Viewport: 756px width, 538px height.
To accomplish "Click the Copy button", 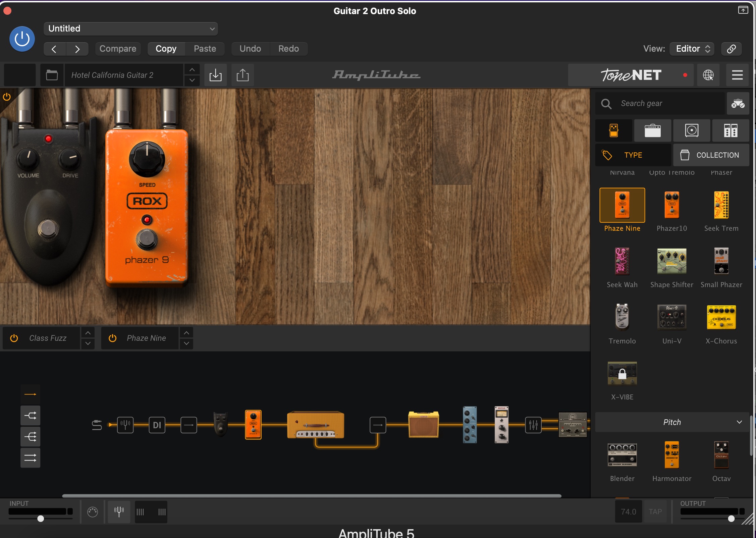I will click(166, 49).
